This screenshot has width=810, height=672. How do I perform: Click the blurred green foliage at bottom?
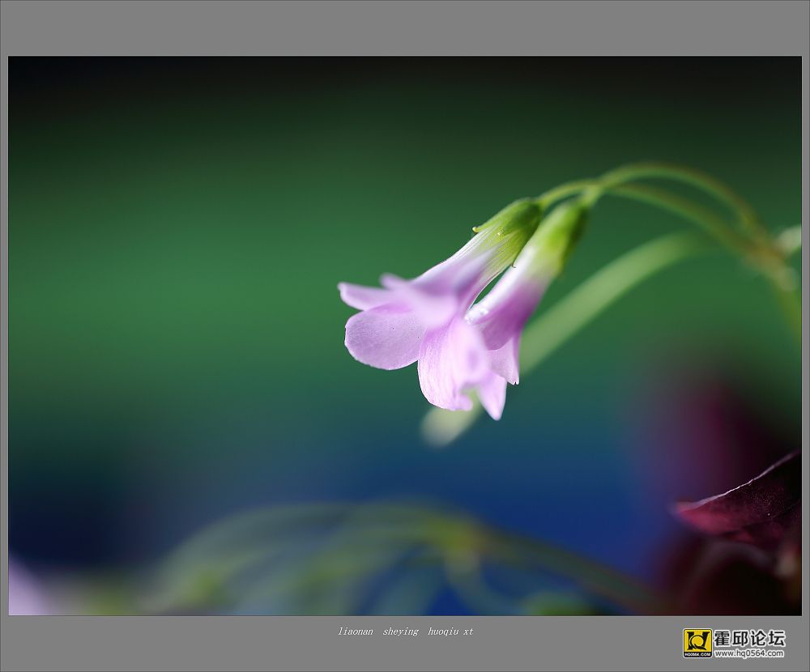click(x=361, y=558)
